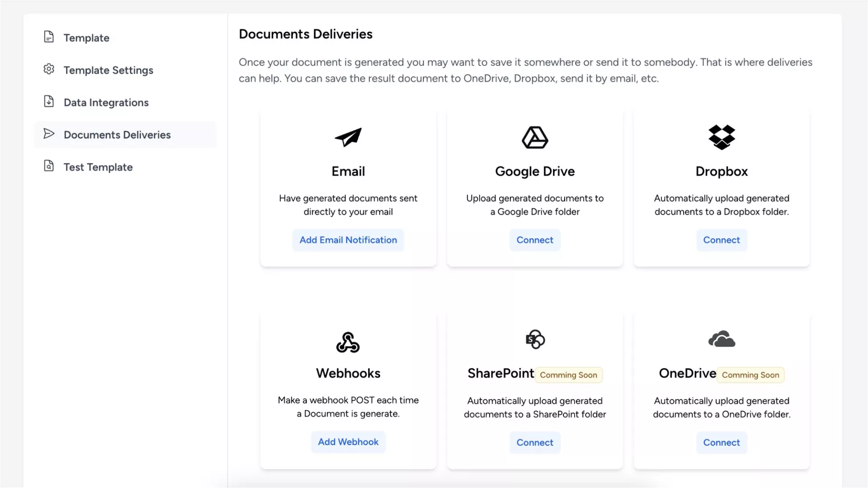The image size is (868, 488).
Task: Open Data Integrations in the sidebar
Action: (x=106, y=103)
